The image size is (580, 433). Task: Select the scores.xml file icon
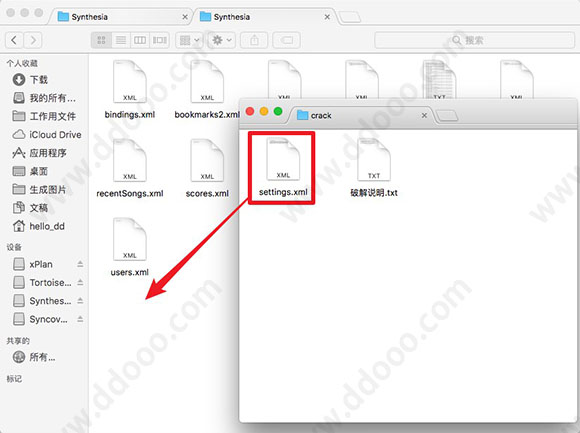point(207,160)
